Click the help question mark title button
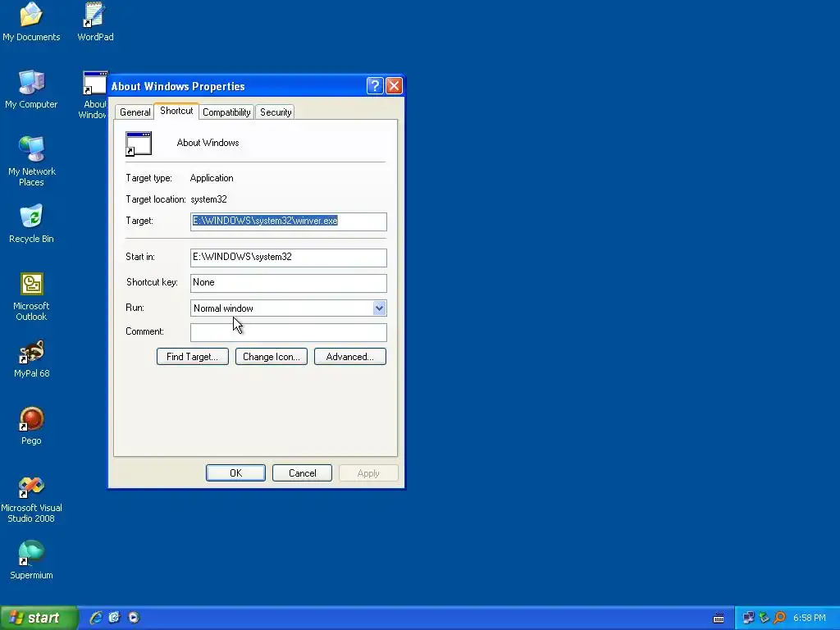 [375, 85]
